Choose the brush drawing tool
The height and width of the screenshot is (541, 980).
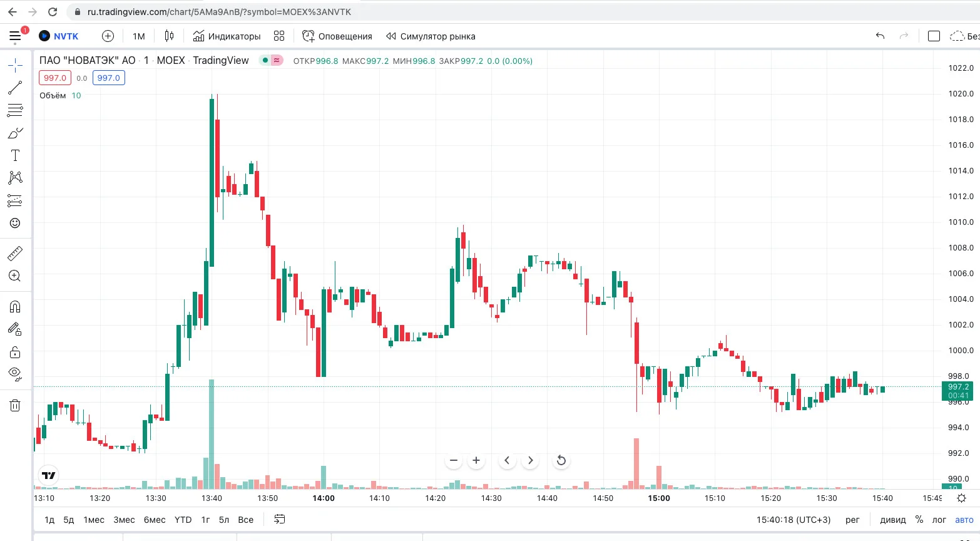[15, 133]
